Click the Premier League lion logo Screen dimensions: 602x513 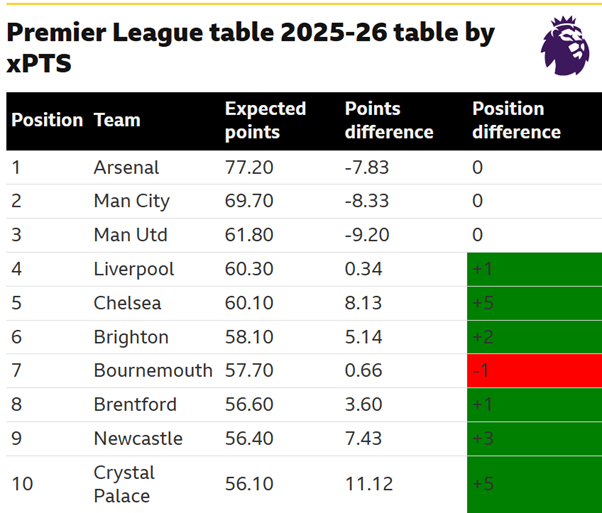click(x=565, y=46)
